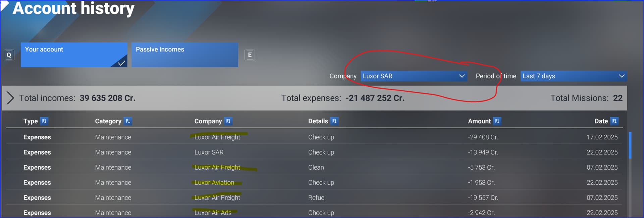Select the Your account tab
This screenshot has height=218, width=644.
tap(74, 55)
